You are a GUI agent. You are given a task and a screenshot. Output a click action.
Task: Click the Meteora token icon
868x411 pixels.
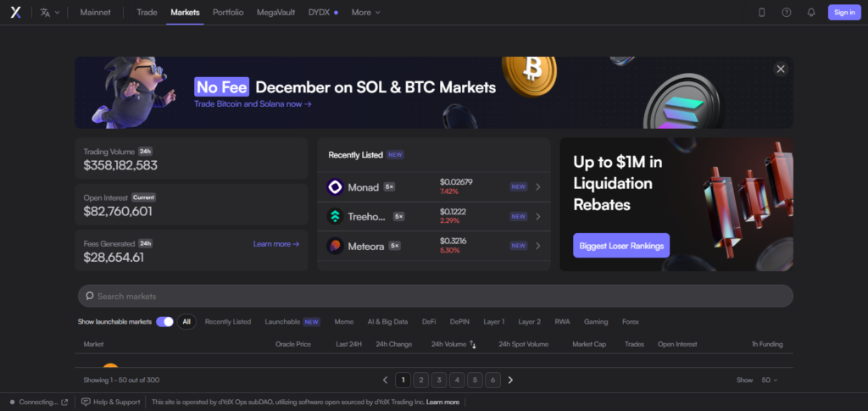coord(334,246)
